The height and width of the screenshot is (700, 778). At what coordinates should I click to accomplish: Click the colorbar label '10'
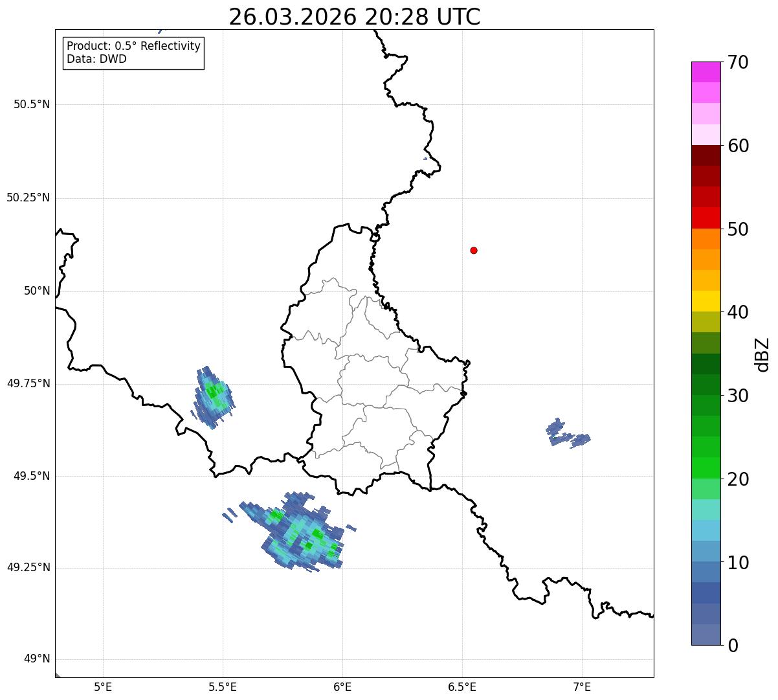tap(738, 563)
